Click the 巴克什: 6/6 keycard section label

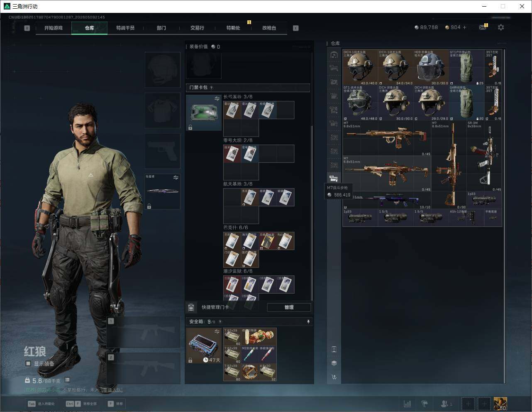[x=235, y=228]
